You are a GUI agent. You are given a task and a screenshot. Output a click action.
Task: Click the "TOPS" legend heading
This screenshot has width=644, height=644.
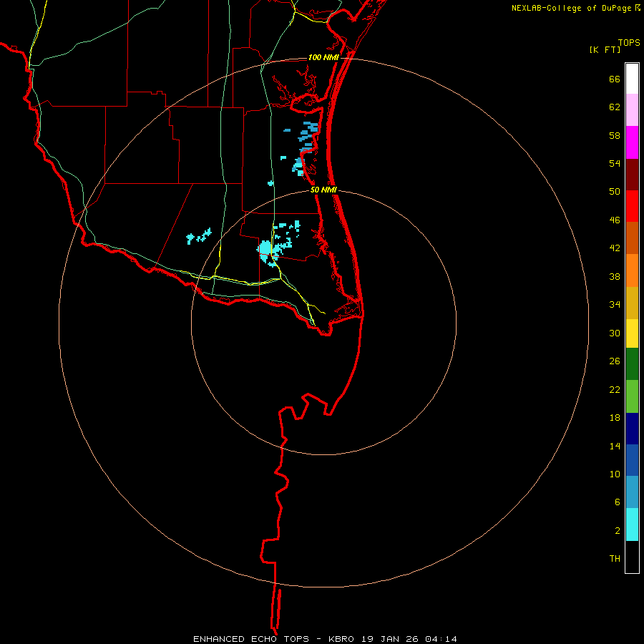(629, 42)
